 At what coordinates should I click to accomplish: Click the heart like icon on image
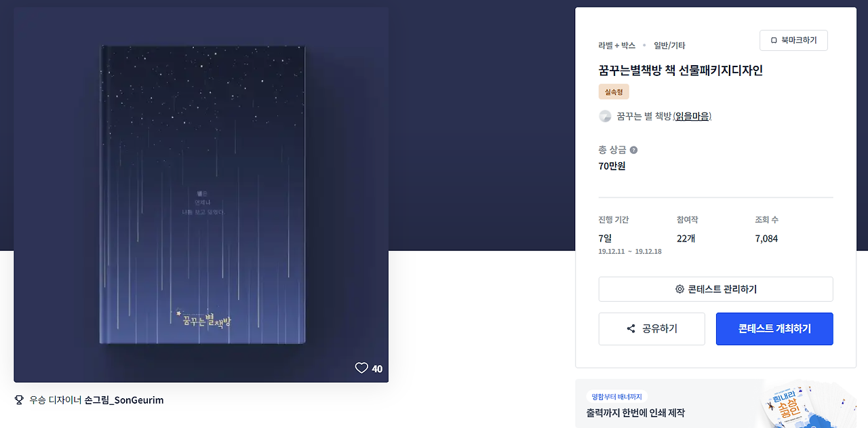361,368
